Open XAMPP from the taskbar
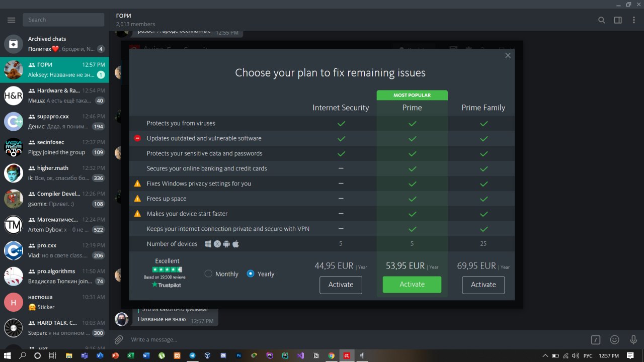 click(x=177, y=355)
